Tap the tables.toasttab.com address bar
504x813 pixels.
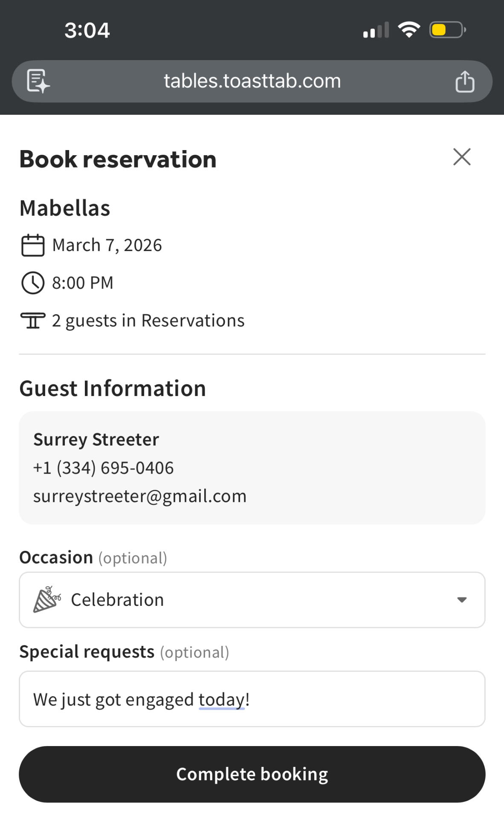click(x=252, y=81)
